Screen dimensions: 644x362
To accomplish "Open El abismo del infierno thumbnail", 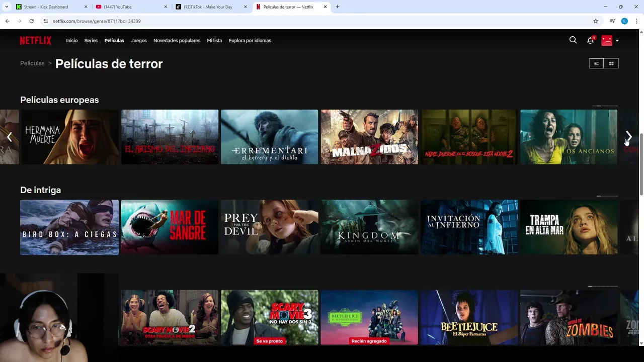I will click(x=170, y=137).
